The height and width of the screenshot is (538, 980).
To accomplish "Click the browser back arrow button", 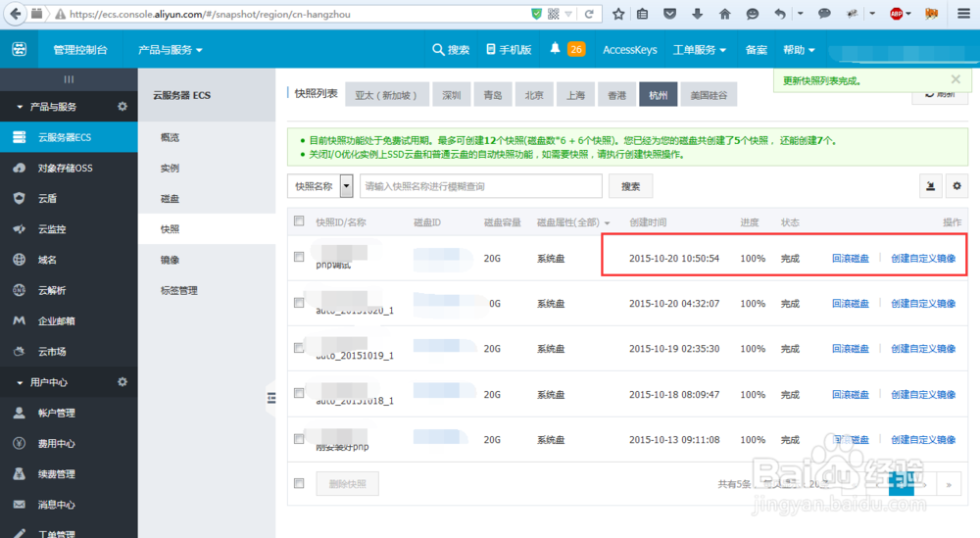I will coord(16,14).
